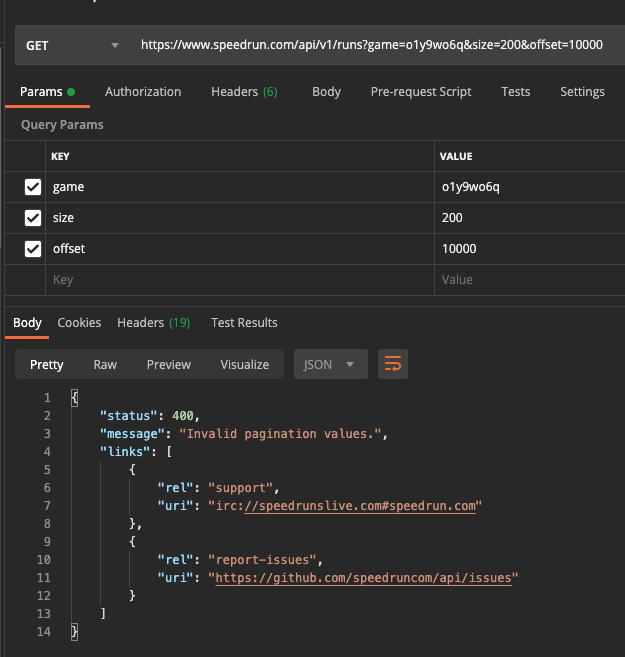Click the KEY column header
The height and width of the screenshot is (657, 625).
(60, 156)
